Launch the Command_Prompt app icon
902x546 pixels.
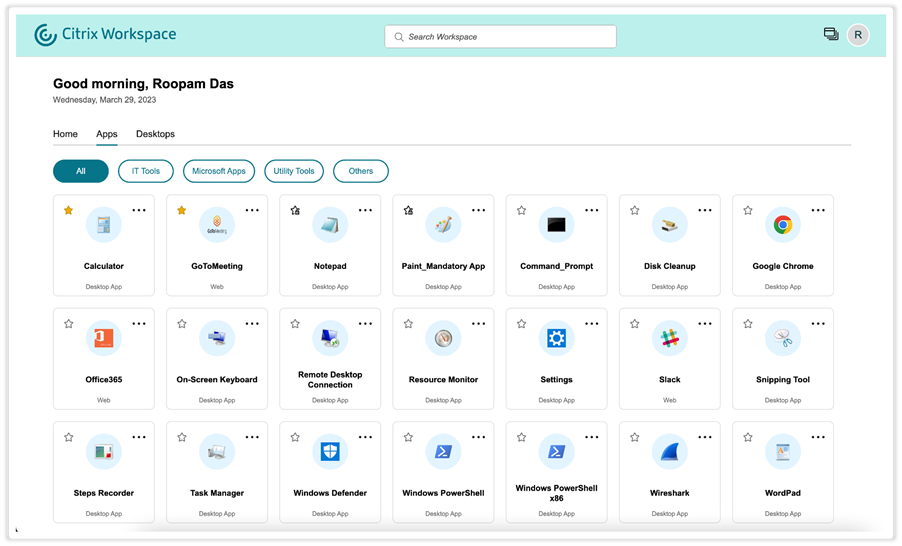pos(556,225)
